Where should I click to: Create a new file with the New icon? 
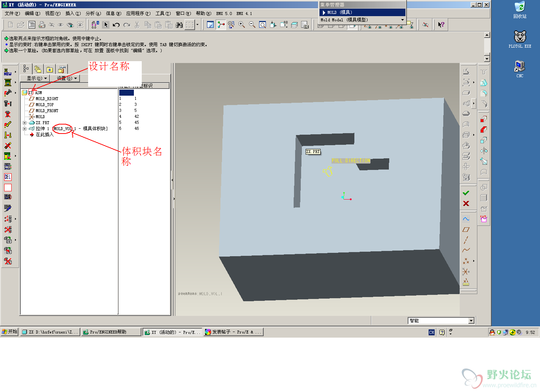(10, 25)
